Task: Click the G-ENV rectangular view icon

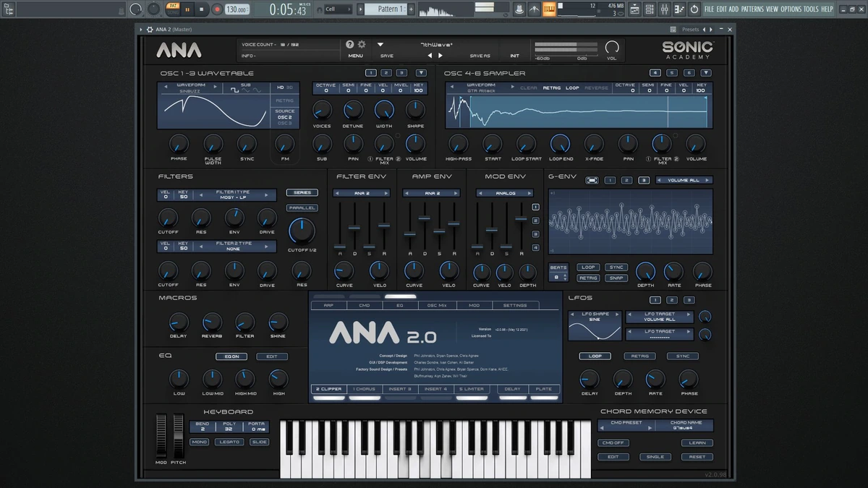Action: click(x=592, y=180)
